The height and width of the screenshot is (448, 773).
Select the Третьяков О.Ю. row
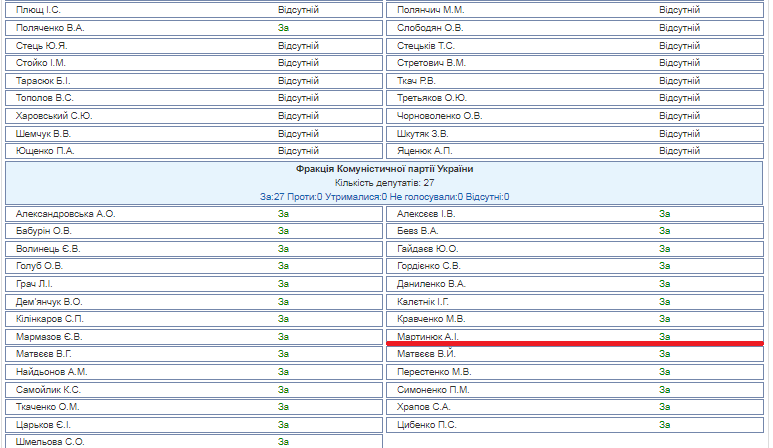pyautogui.click(x=432, y=98)
